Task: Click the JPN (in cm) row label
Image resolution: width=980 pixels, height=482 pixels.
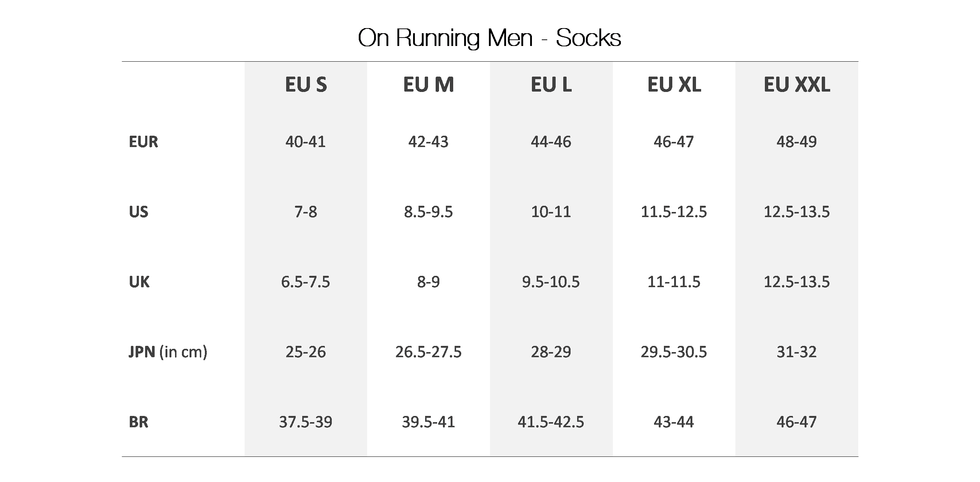Action: (168, 352)
